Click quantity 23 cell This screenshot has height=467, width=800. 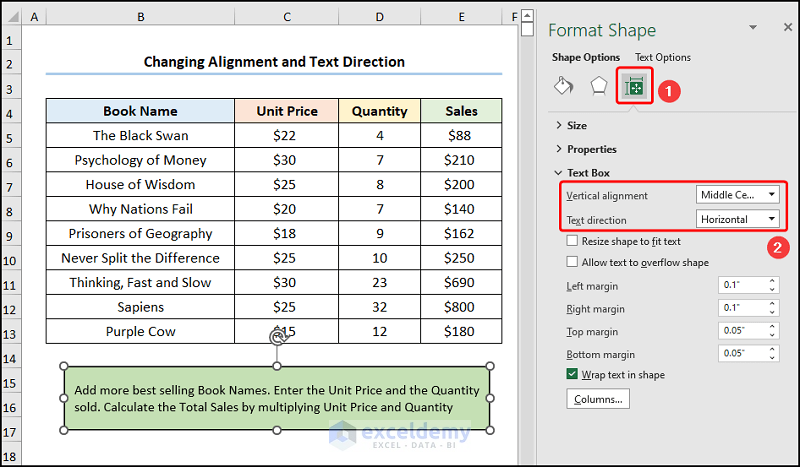380,282
